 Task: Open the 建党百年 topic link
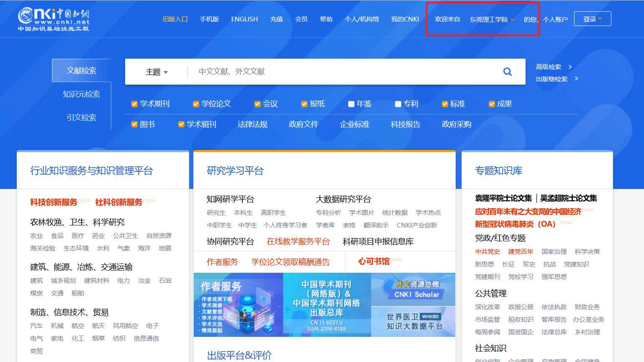tap(521, 252)
